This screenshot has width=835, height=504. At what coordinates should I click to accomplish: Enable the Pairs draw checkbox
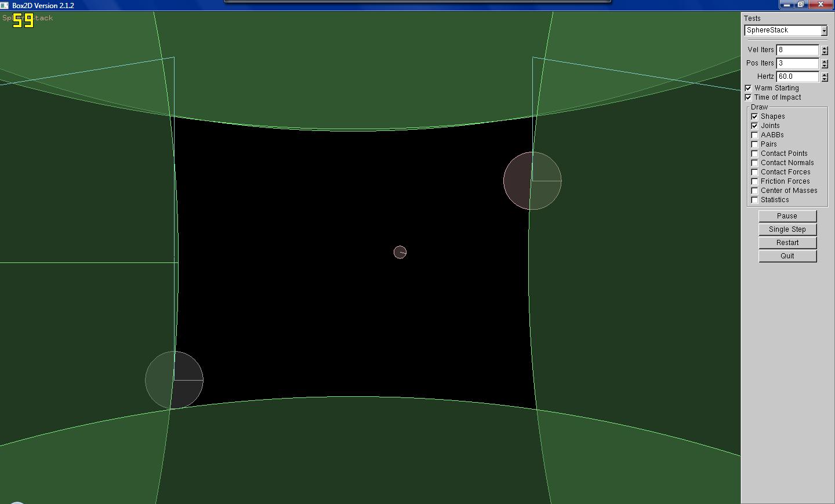754,144
